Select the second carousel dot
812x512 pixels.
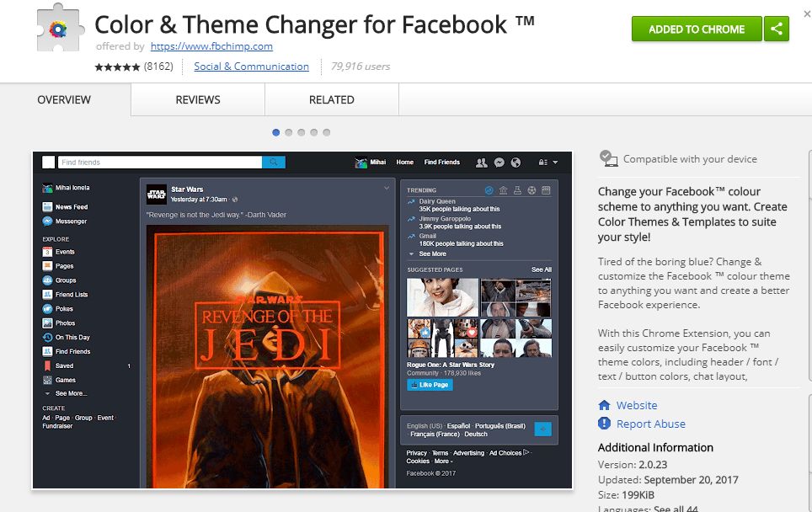point(288,132)
